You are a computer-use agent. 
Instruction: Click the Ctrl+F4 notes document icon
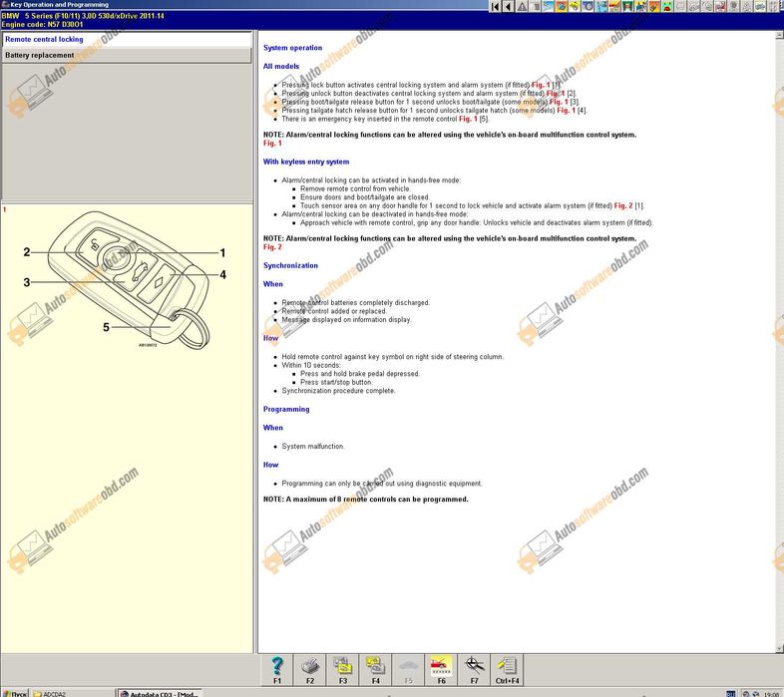tap(507, 670)
